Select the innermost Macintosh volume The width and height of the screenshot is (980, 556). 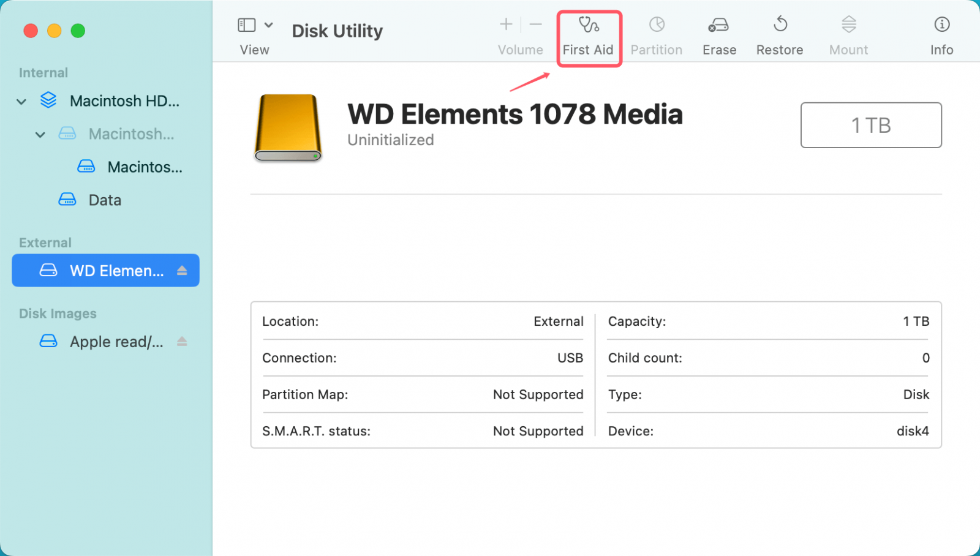[144, 167]
